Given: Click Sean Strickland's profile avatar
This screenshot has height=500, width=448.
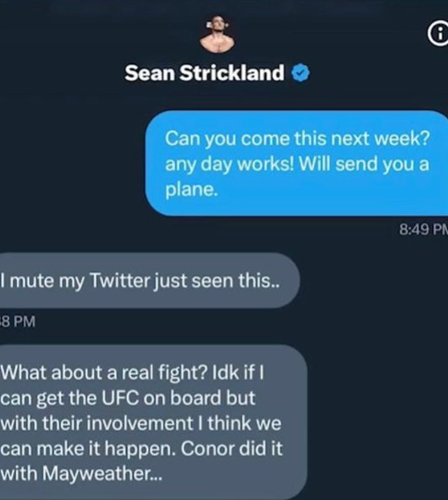Looking at the screenshot, I should 218,34.
